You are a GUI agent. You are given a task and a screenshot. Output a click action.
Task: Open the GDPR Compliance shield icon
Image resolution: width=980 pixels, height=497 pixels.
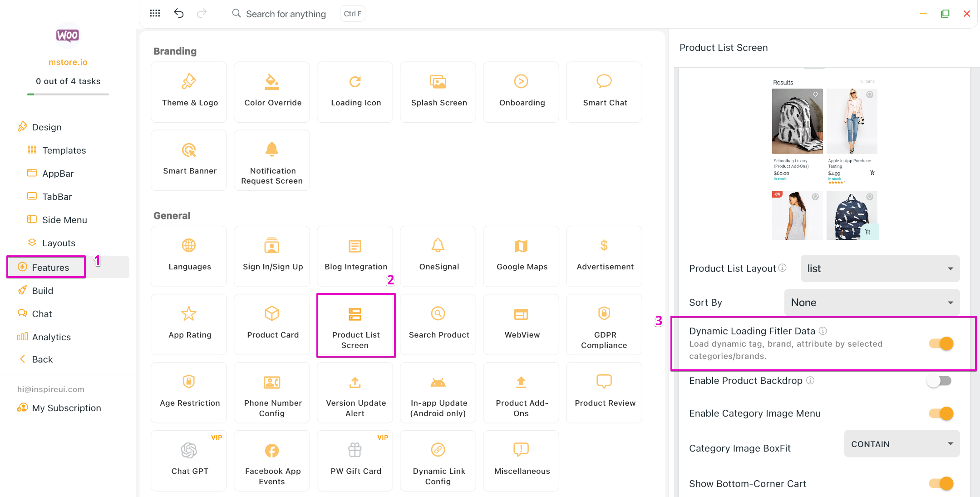pyautogui.click(x=604, y=313)
